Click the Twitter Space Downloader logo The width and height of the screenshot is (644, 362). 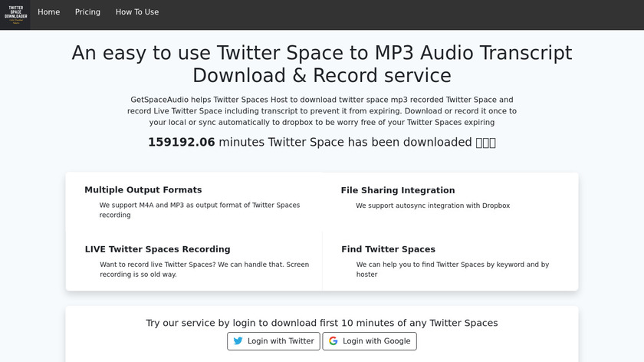coord(15,15)
